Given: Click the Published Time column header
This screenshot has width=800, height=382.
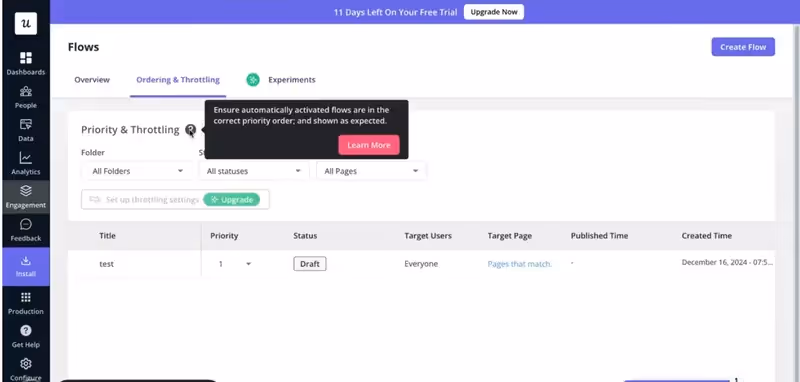Looking at the screenshot, I should pos(599,236).
